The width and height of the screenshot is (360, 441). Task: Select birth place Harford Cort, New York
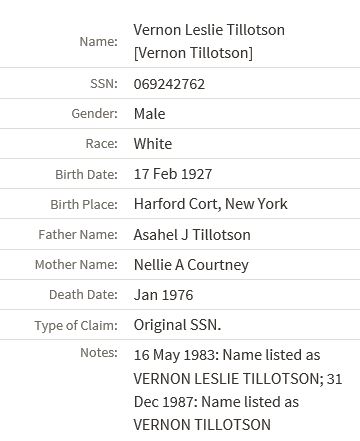point(210,204)
